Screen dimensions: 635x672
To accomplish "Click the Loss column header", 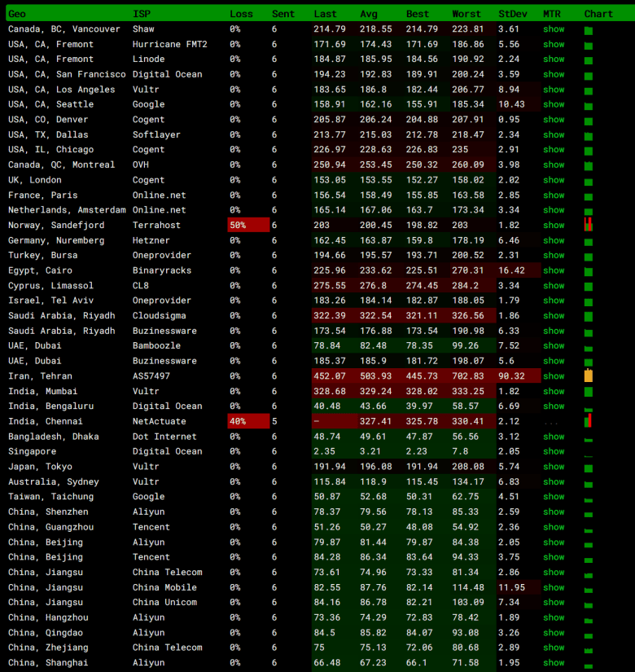I will [241, 14].
